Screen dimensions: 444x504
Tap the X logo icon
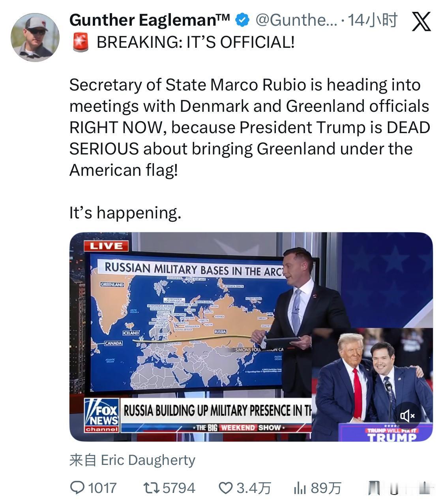pyautogui.click(x=421, y=21)
